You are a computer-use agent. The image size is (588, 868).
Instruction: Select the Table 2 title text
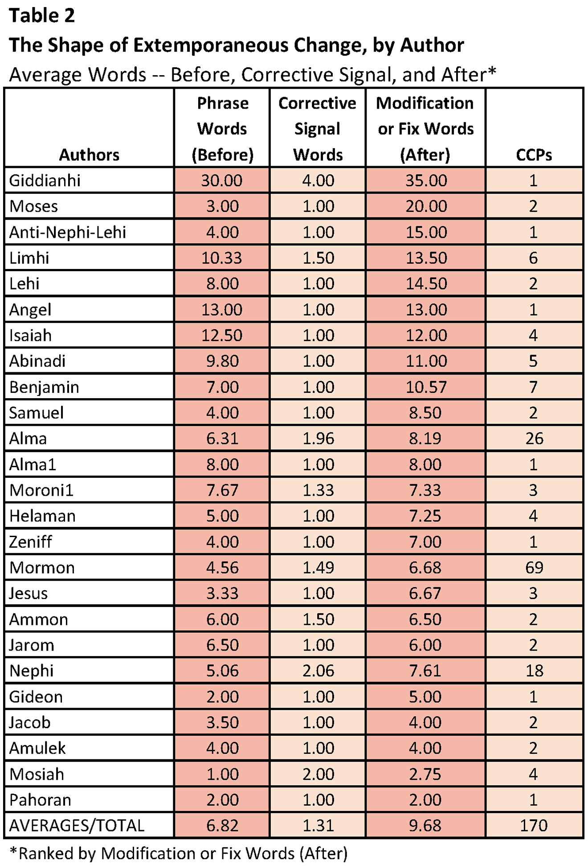tap(42, 16)
